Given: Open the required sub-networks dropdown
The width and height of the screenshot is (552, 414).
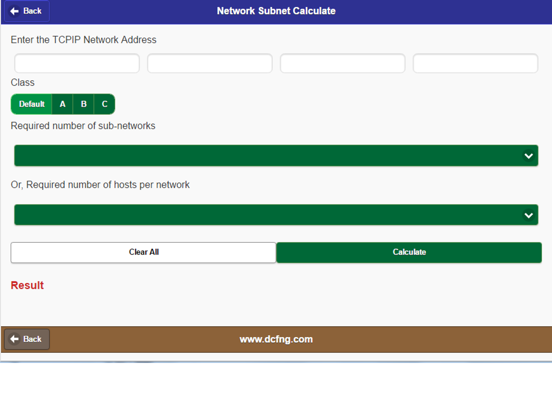Looking at the screenshot, I should (276, 155).
